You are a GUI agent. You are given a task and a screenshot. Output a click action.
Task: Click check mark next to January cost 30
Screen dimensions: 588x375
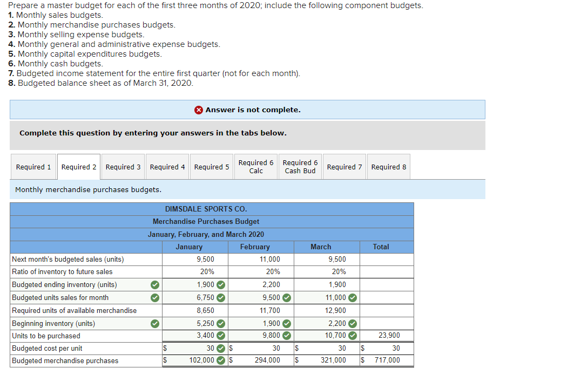click(x=221, y=349)
